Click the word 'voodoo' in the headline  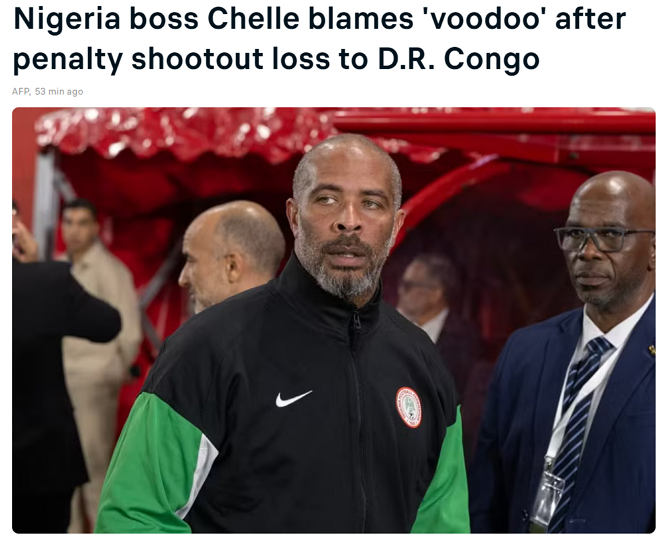(x=484, y=19)
